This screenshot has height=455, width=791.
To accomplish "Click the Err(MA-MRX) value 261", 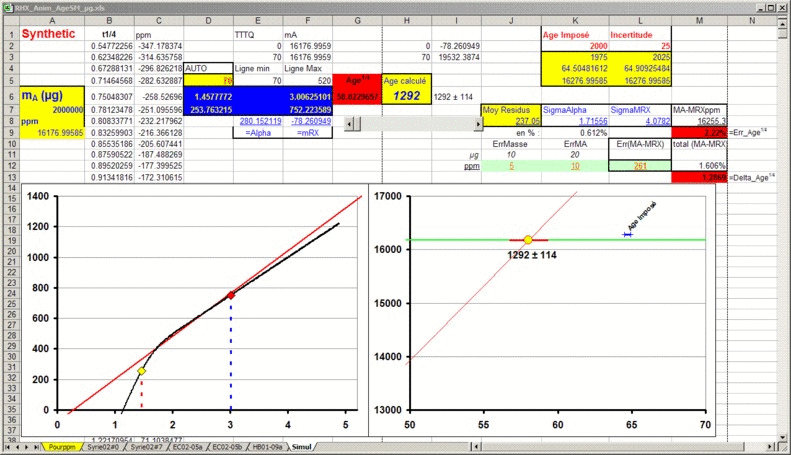I will coord(640,166).
